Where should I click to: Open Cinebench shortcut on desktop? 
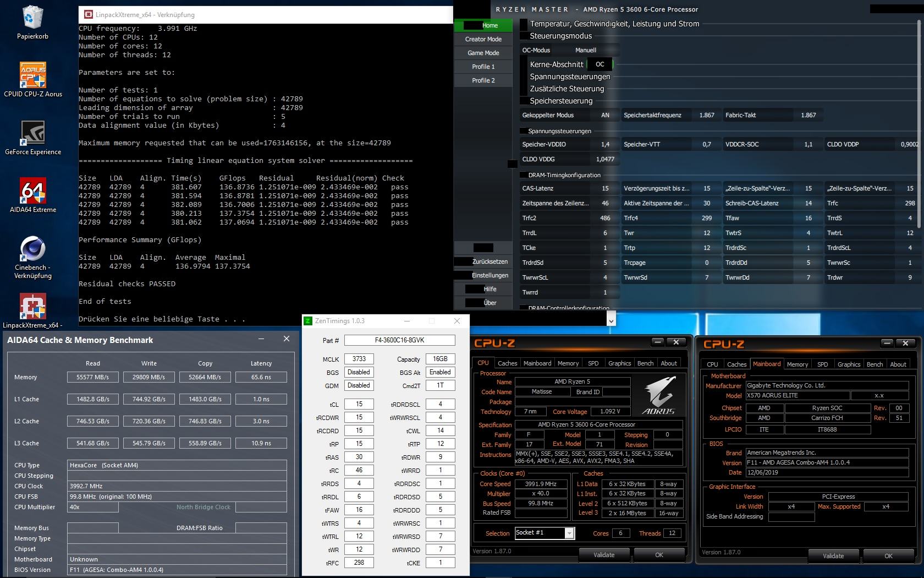coord(33,258)
